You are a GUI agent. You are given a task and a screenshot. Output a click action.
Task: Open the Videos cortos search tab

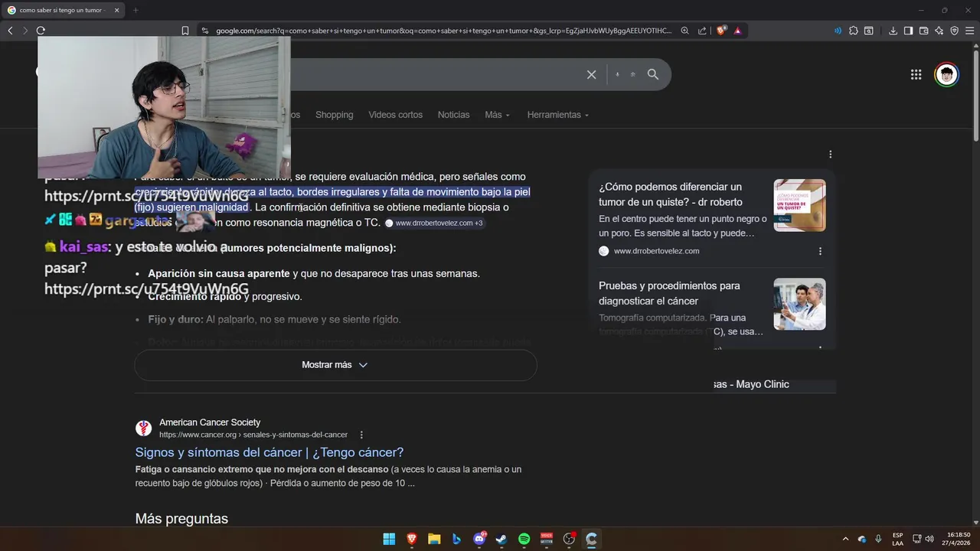click(x=395, y=115)
